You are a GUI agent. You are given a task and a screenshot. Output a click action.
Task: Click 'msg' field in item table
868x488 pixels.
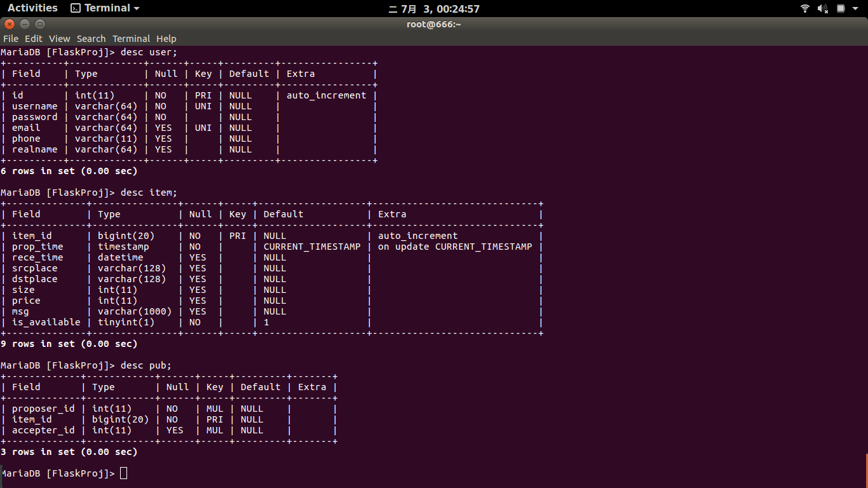point(20,311)
